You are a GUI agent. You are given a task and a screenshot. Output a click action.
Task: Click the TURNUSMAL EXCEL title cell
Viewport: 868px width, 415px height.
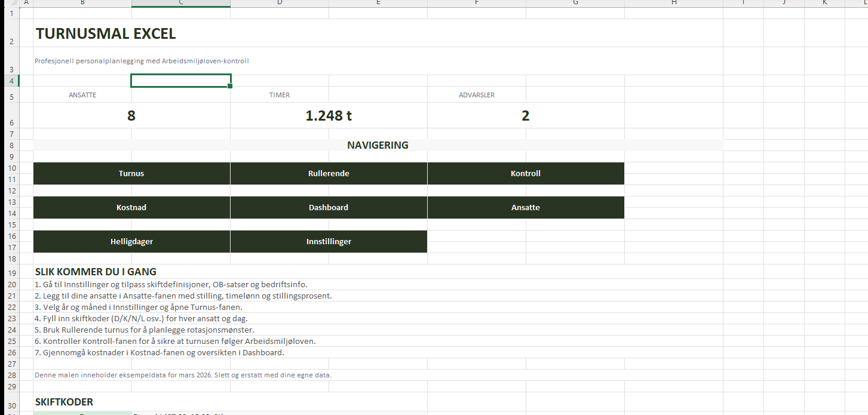point(106,34)
